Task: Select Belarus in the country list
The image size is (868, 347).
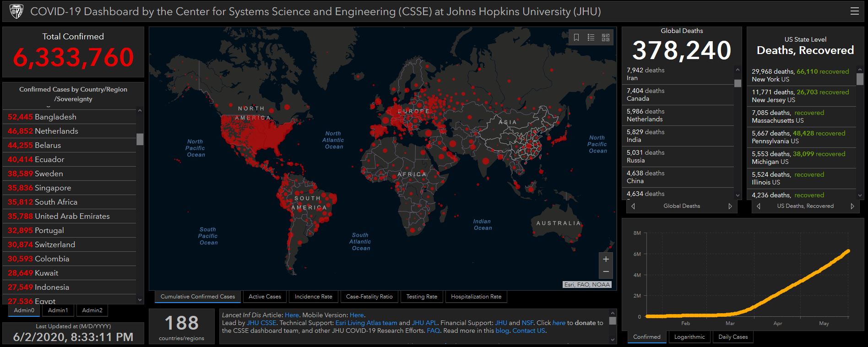Action: 70,145
